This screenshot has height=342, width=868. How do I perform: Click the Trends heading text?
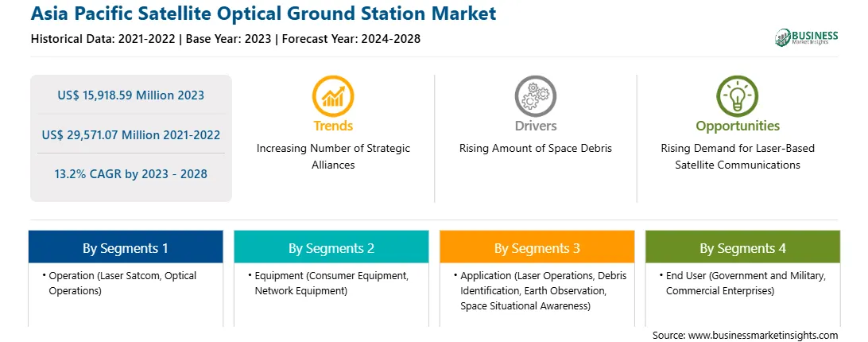pos(333,126)
